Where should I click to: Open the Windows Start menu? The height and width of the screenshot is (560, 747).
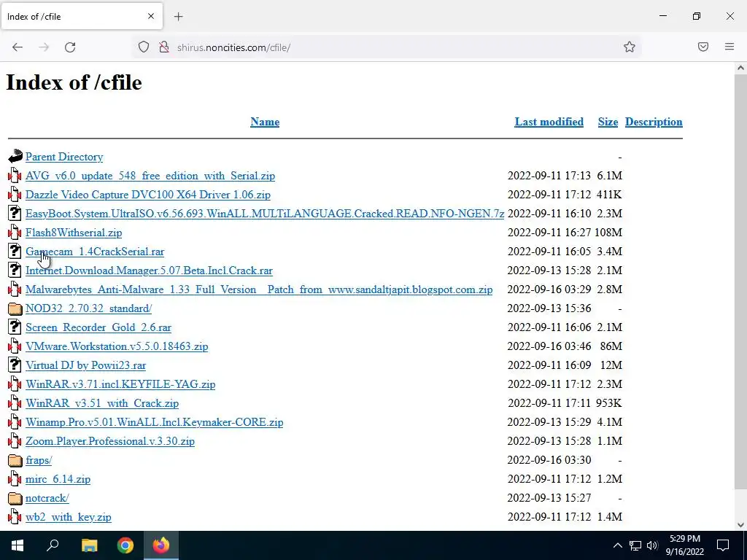pos(18,545)
